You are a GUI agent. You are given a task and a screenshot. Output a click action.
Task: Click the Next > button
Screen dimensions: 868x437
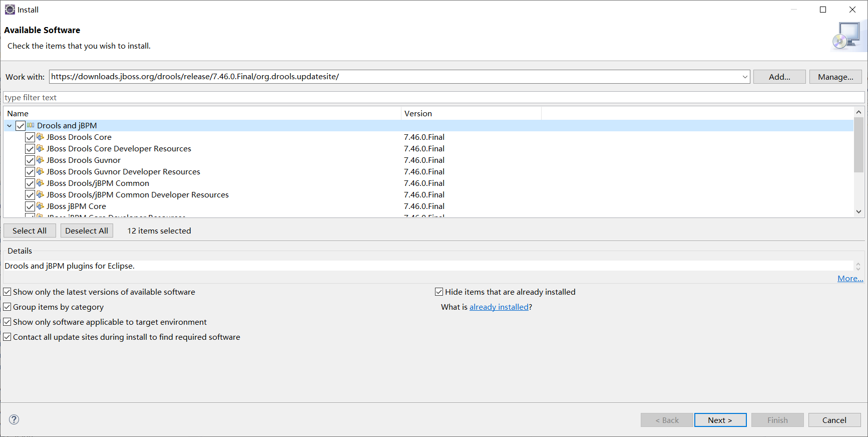pyautogui.click(x=720, y=420)
